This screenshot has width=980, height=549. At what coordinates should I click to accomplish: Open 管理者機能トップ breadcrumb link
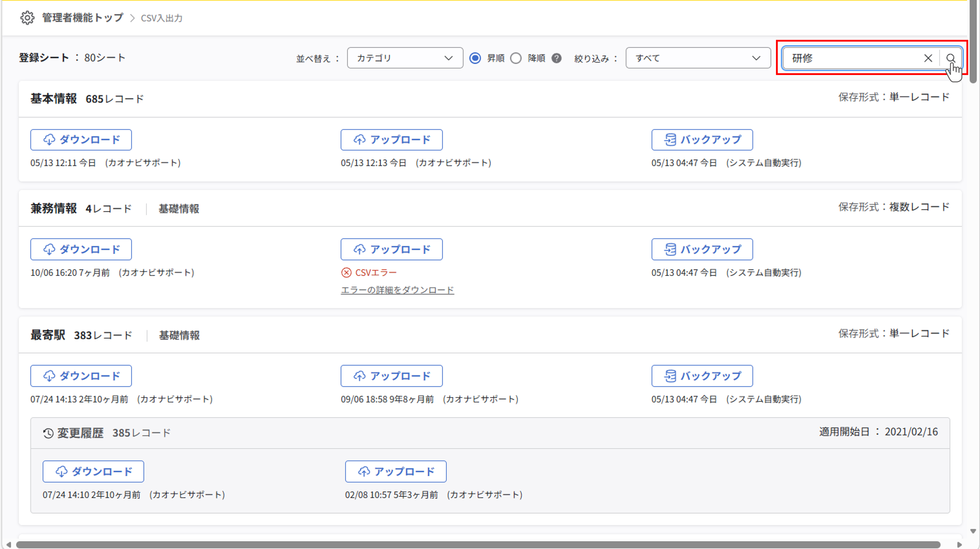[83, 18]
